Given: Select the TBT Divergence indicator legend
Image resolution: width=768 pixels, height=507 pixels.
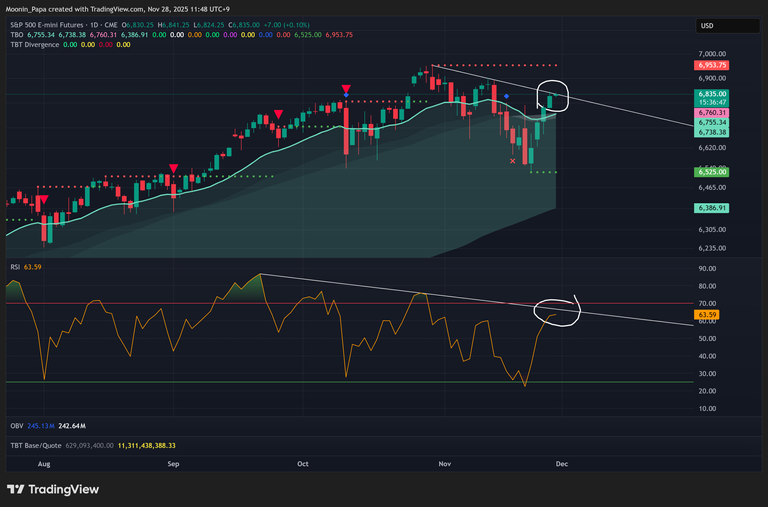Looking at the screenshot, I should [x=33, y=45].
